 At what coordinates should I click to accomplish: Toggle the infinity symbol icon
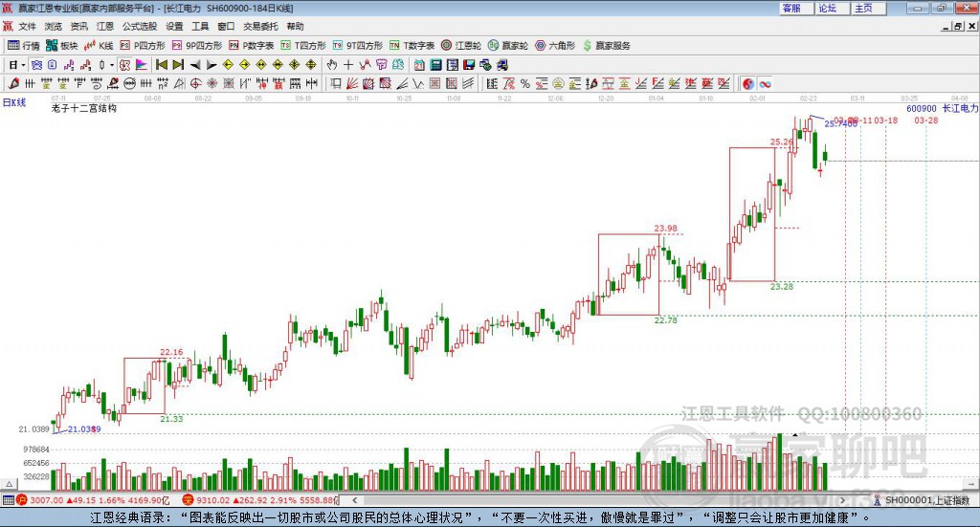[765, 83]
